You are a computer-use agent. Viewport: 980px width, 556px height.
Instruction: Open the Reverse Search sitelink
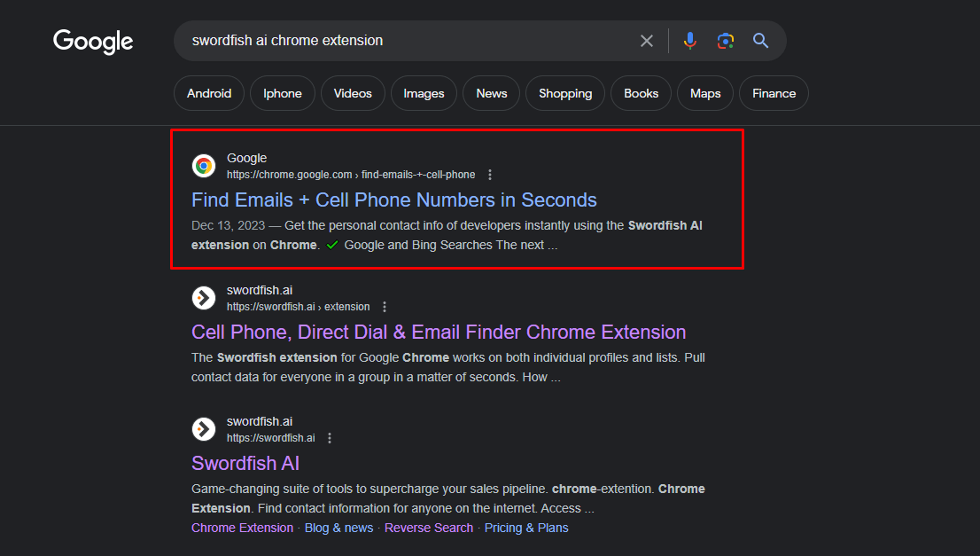click(x=429, y=528)
